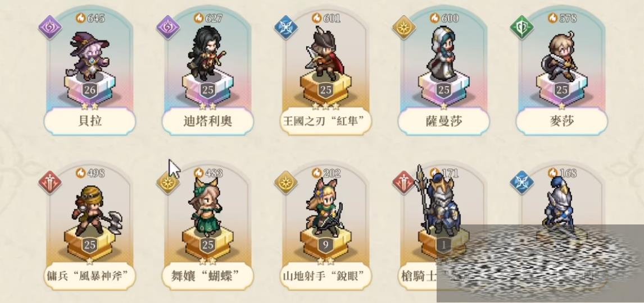Click the power value 645 flame indicator

pyautogui.click(x=90, y=18)
